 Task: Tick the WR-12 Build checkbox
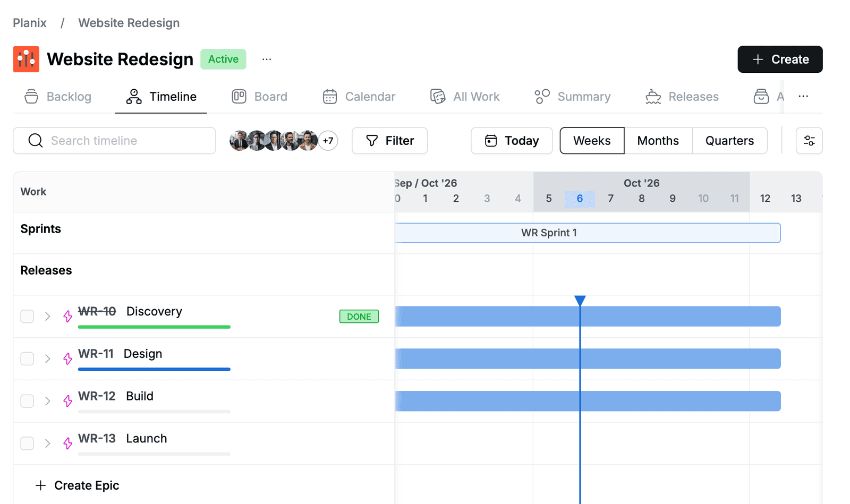pyautogui.click(x=27, y=401)
